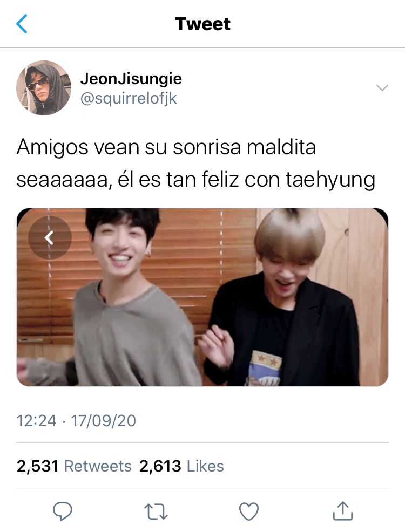The image size is (405, 532).
Task: Open the @squirrelofjk handle
Action: point(129,98)
